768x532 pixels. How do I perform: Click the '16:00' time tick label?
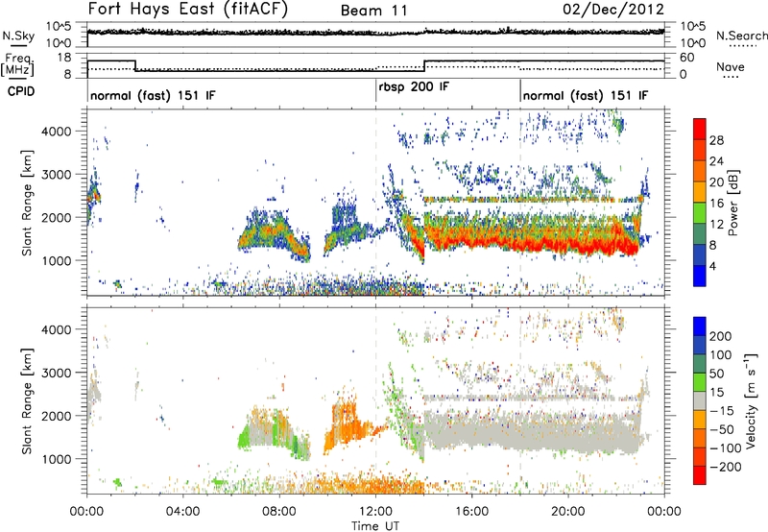coord(471,512)
